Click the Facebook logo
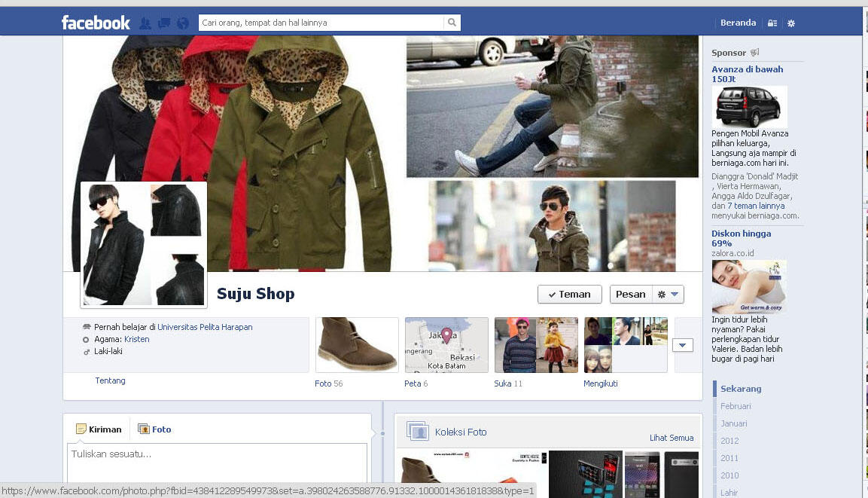This screenshot has height=498, width=868. point(96,23)
